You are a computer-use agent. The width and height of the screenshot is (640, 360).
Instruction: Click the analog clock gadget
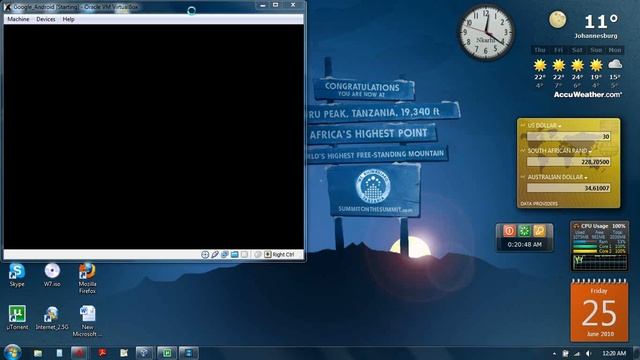pyautogui.click(x=486, y=33)
